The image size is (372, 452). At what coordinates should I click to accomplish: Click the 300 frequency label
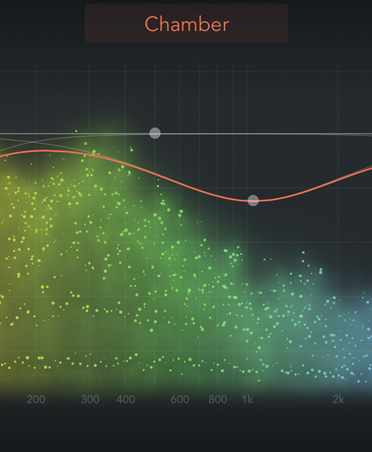pyautogui.click(x=90, y=399)
